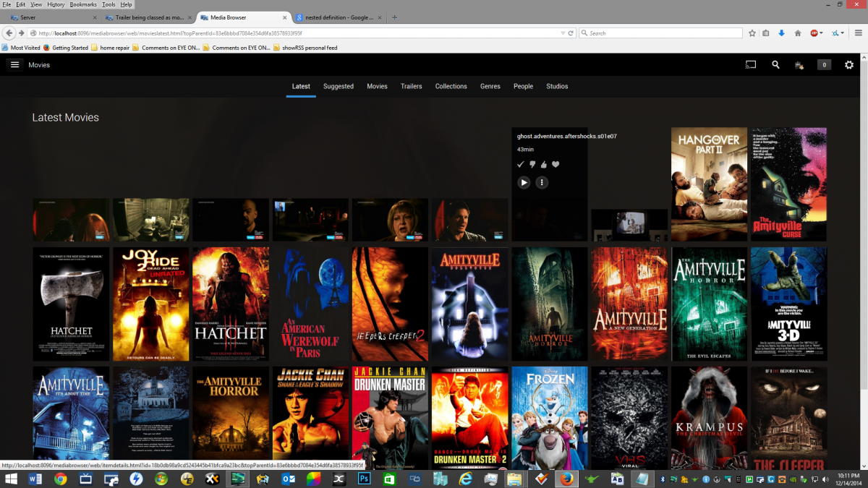
Task: Switch to the Trailer being classed as movie tab
Action: 148,17
